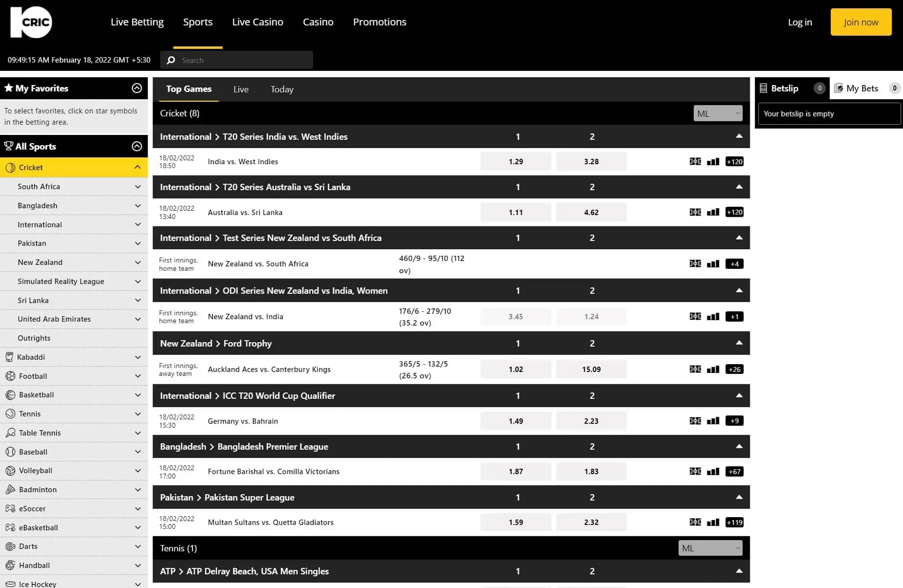Image resolution: width=903 pixels, height=588 pixels.
Task: Open live scoreboard icon for India vs. West Indies
Action: [695, 161]
